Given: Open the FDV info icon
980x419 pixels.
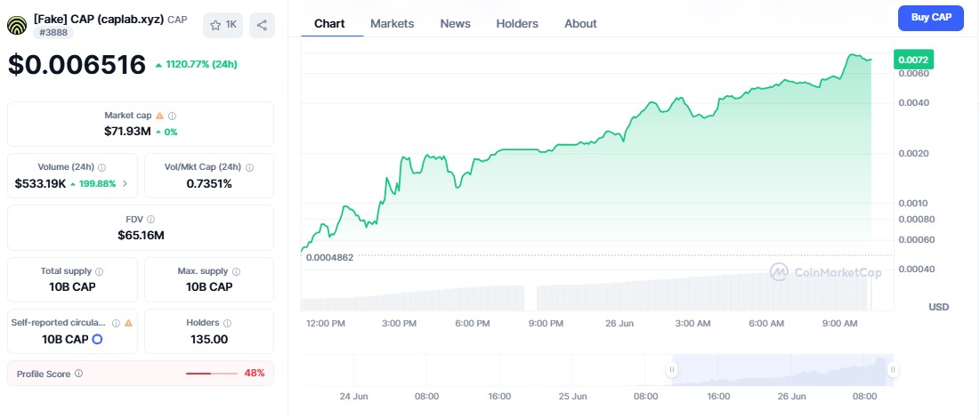Looking at the screenshot, I should click(151, 219).
